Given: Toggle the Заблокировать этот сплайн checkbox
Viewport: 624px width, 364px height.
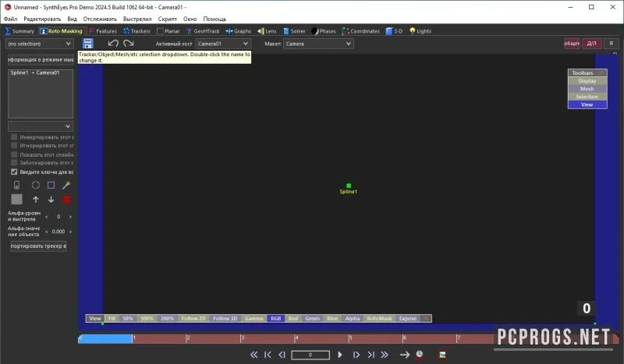Looking at the screenshot, I should (x=14, y=163).
